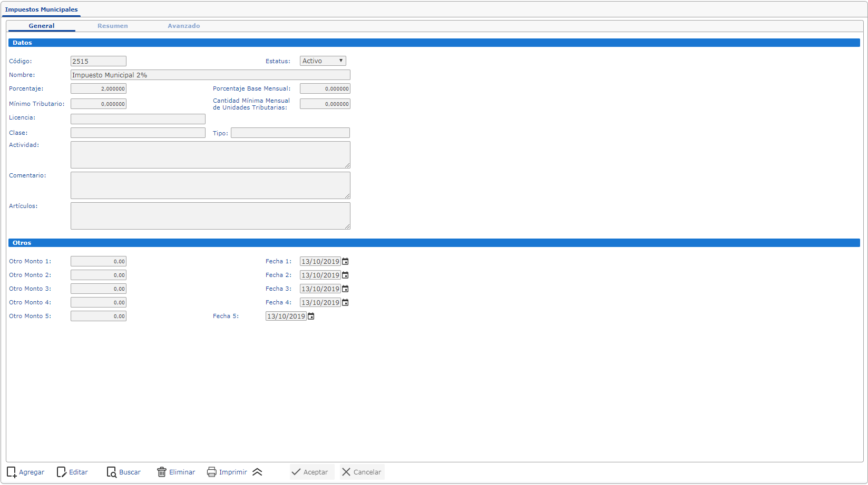Viewport: 868px width, 485px height.
Task: Select the General tab
Action: [42, 26]
